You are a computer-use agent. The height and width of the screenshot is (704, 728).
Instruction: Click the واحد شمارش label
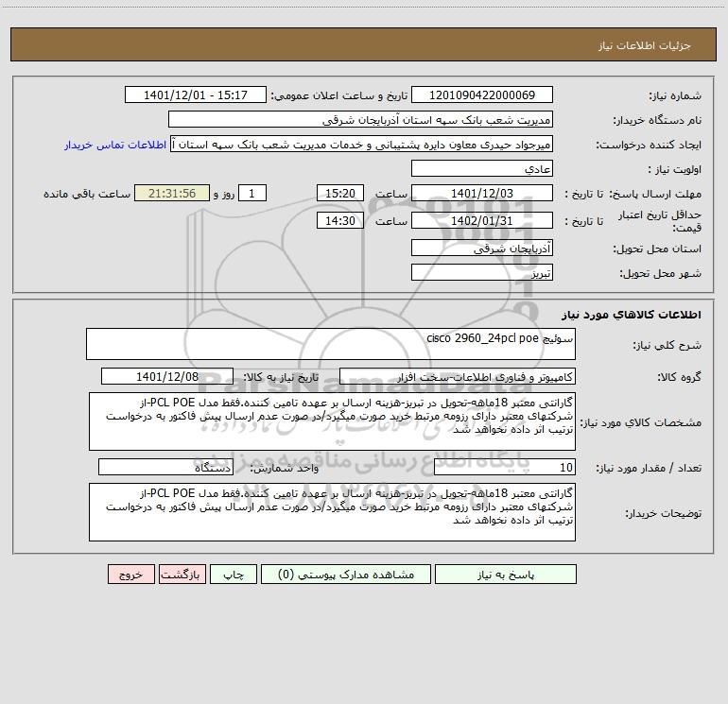[285, 469]
